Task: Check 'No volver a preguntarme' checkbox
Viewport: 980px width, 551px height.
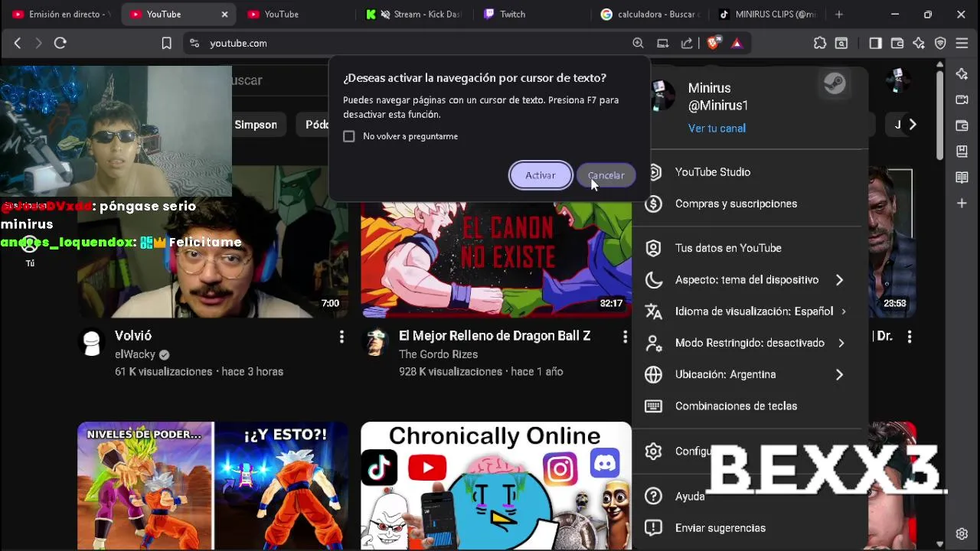Action: pos(349,136)
